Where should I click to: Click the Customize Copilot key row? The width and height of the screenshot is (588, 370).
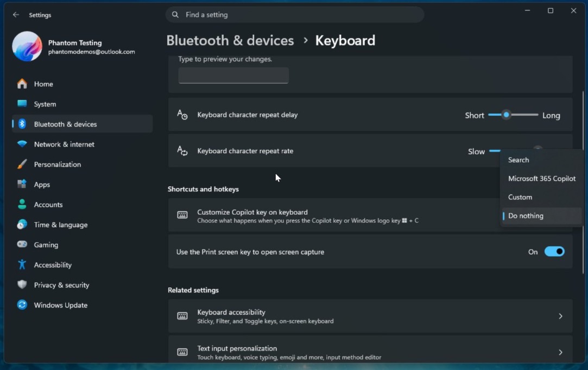pyautogui.click(x=334, y=215)
